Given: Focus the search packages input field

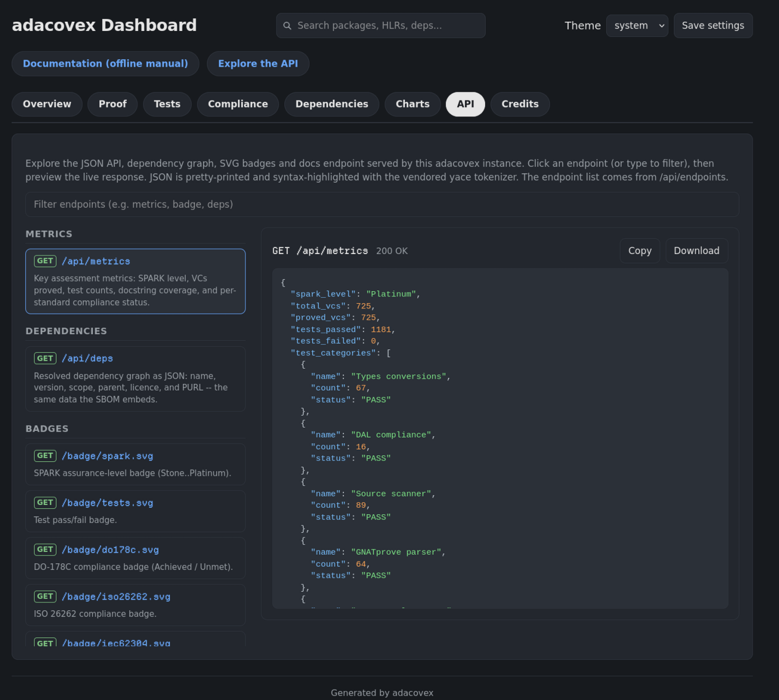Looking at the screenshot, I should click(381, 26).
